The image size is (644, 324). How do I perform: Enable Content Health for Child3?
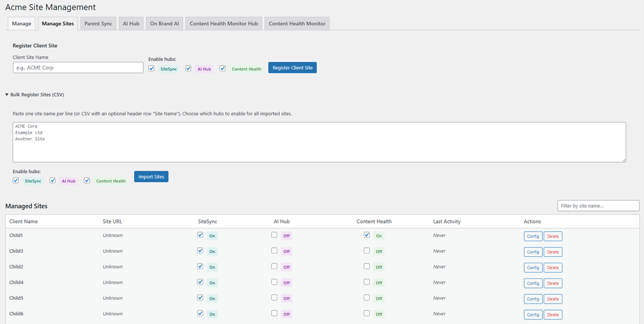pyautogui.click(x=367, y=250)
